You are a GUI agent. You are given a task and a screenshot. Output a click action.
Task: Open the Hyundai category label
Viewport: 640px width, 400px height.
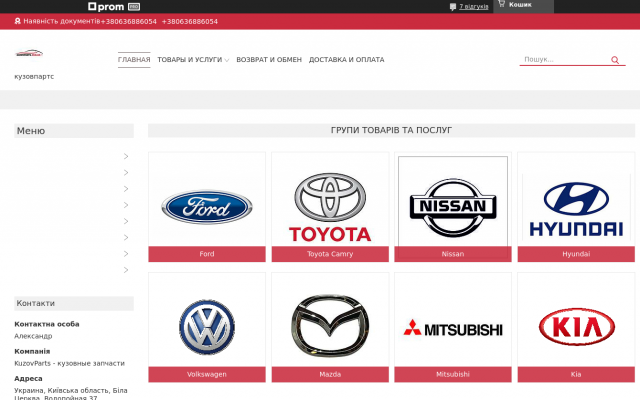click(x=576, y=254)
